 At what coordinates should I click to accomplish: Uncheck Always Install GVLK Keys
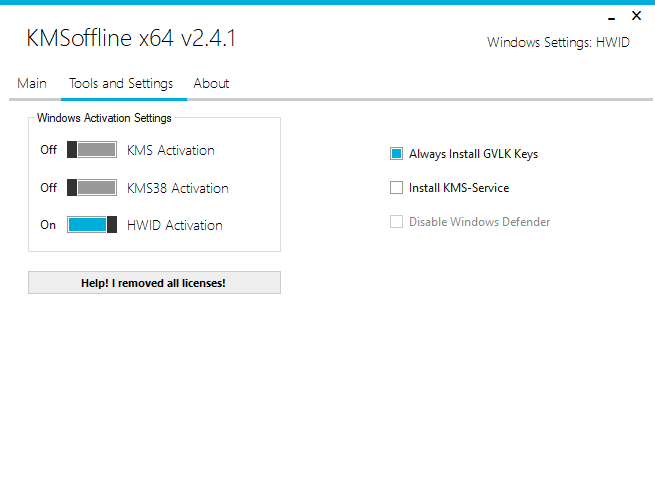pos(396,154)
